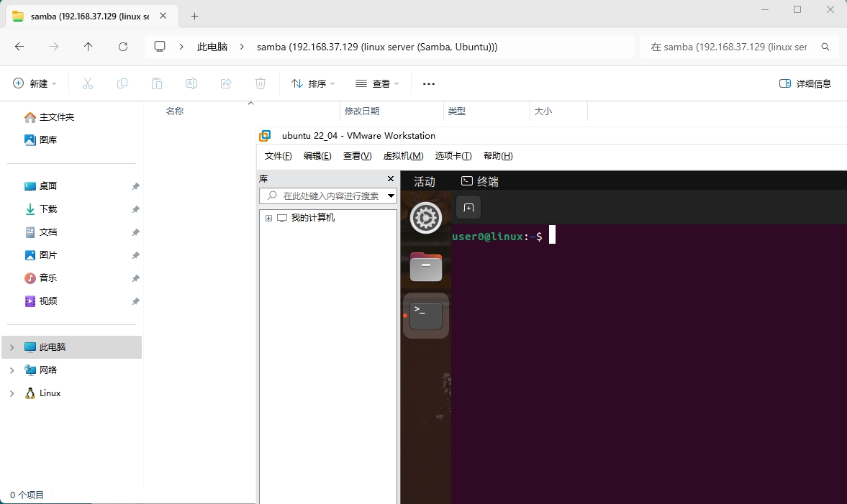Open the 查看 view dropdown
847x504 pixels.
(x=377, y=83)
